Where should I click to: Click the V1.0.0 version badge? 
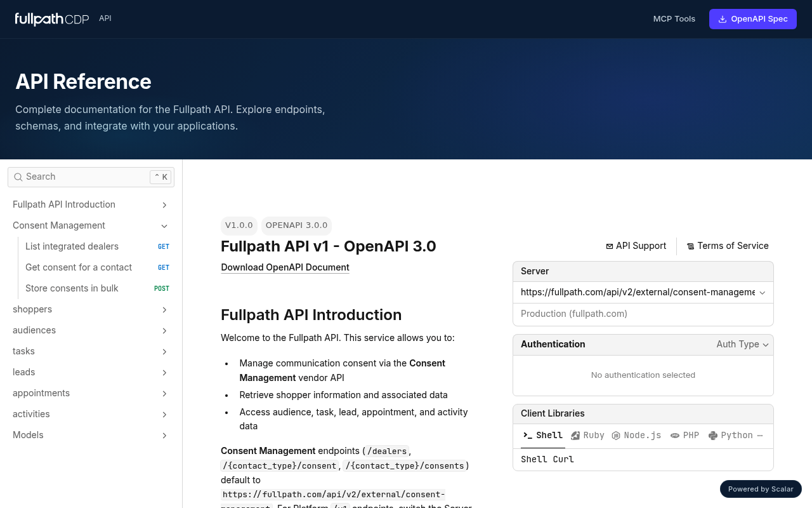point(239,225)
